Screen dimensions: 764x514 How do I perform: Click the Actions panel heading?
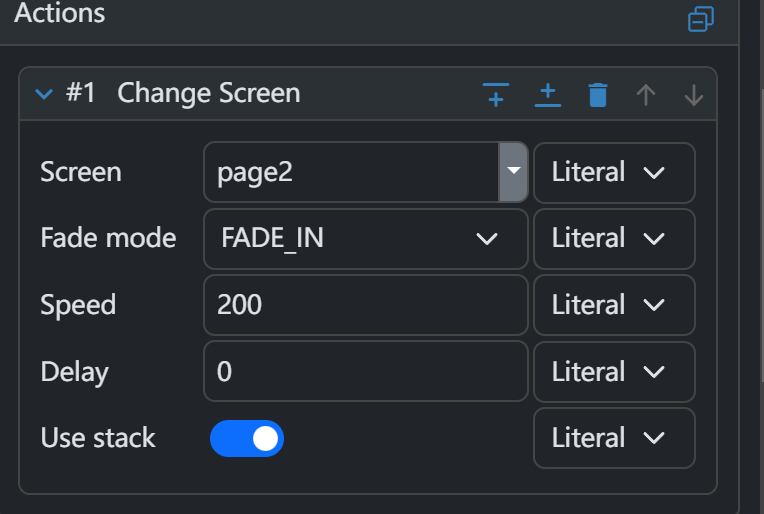[x=59, y=14]
